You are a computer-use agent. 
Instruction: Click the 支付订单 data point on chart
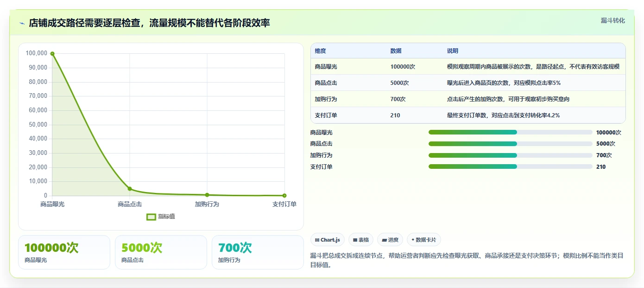click(x=284, y=196)
